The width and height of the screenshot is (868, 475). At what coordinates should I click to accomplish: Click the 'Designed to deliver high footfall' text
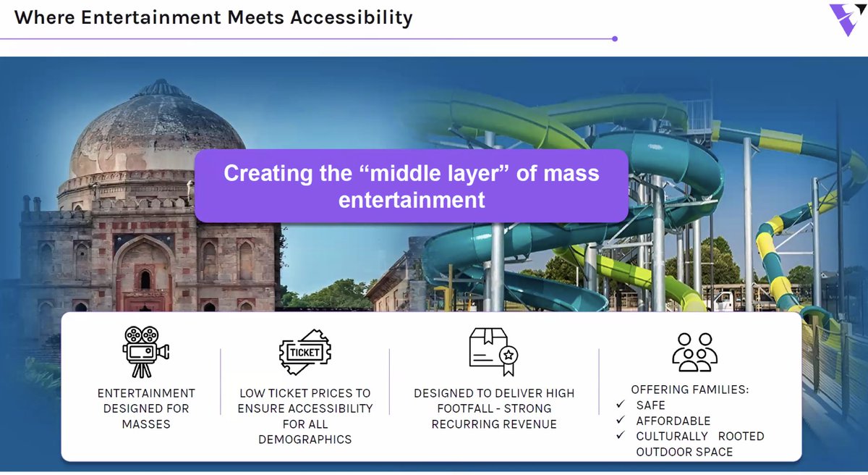coord(494,408)
